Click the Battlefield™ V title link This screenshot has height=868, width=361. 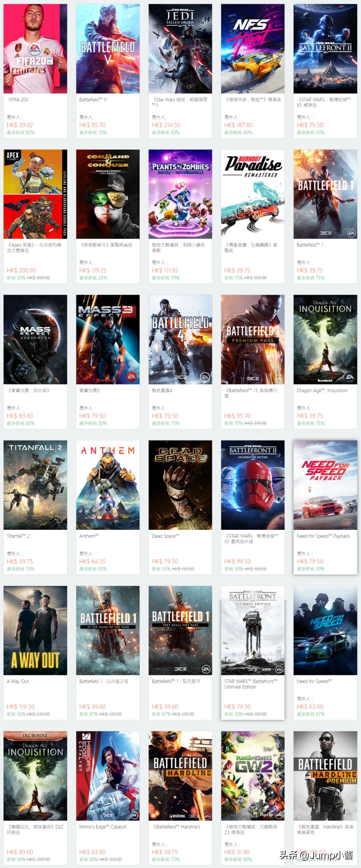point(93,100)
